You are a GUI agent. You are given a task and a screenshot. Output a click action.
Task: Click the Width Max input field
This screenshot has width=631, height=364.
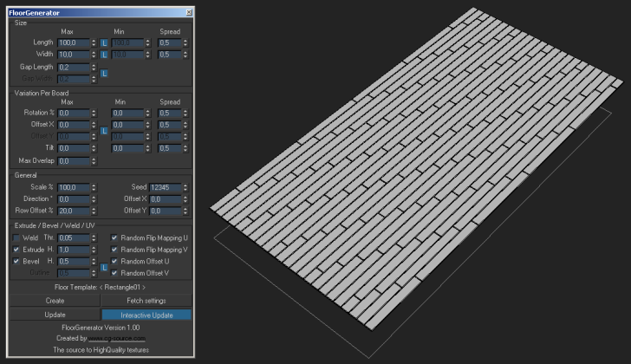coord(73,55)
